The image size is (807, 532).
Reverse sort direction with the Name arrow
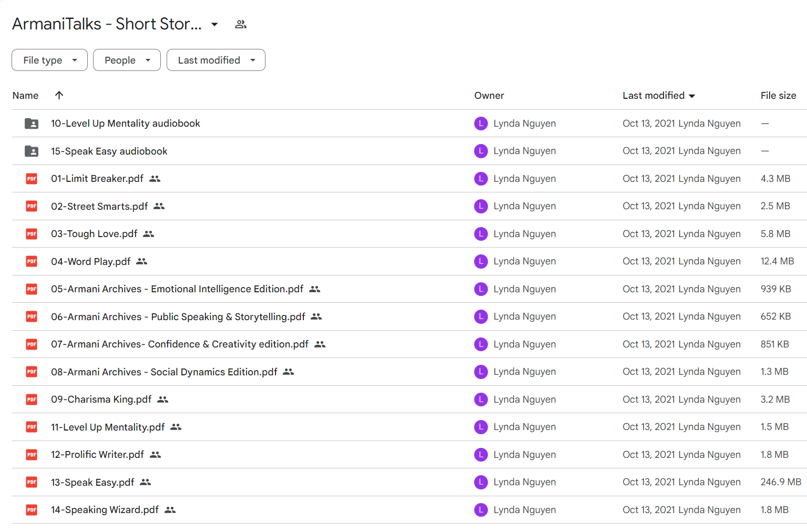[x=59, y=95]
